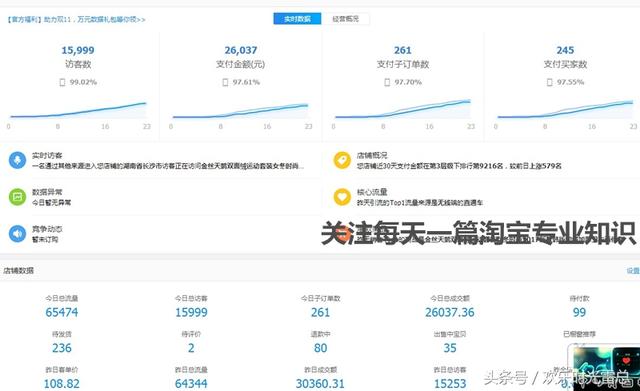Click the 昨日客单价 value 108.82
This screenshot has height=391, width=640.
[62, 384]
